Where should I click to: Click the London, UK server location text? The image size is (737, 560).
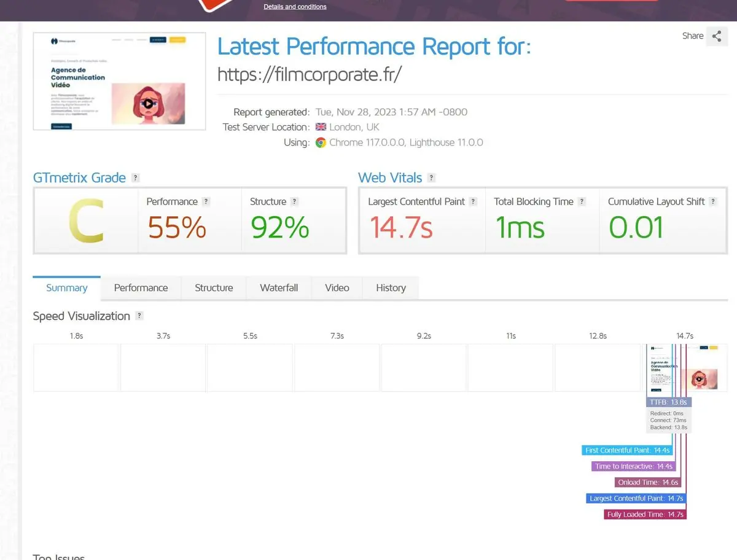pos(354,127)
